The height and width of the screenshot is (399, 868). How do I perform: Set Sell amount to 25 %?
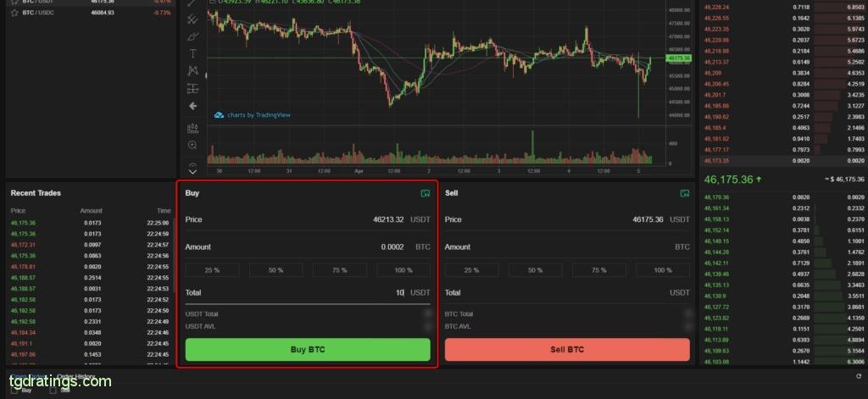click(472, 270)
